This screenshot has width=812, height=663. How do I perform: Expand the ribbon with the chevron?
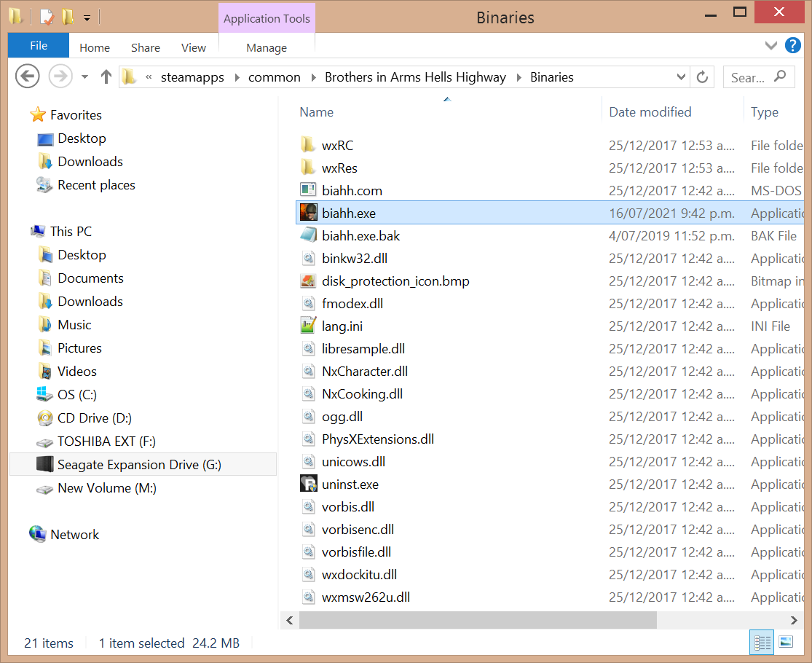click(771, 46)
